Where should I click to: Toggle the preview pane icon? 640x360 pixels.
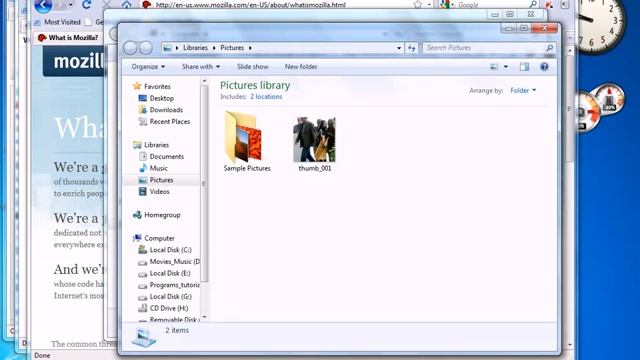click(524, 67)
